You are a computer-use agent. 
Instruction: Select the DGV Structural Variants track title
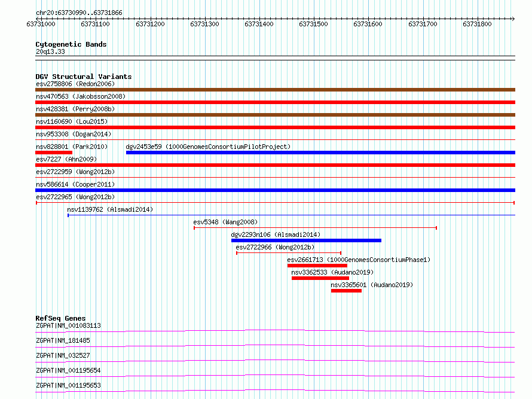tap(84, 77)
